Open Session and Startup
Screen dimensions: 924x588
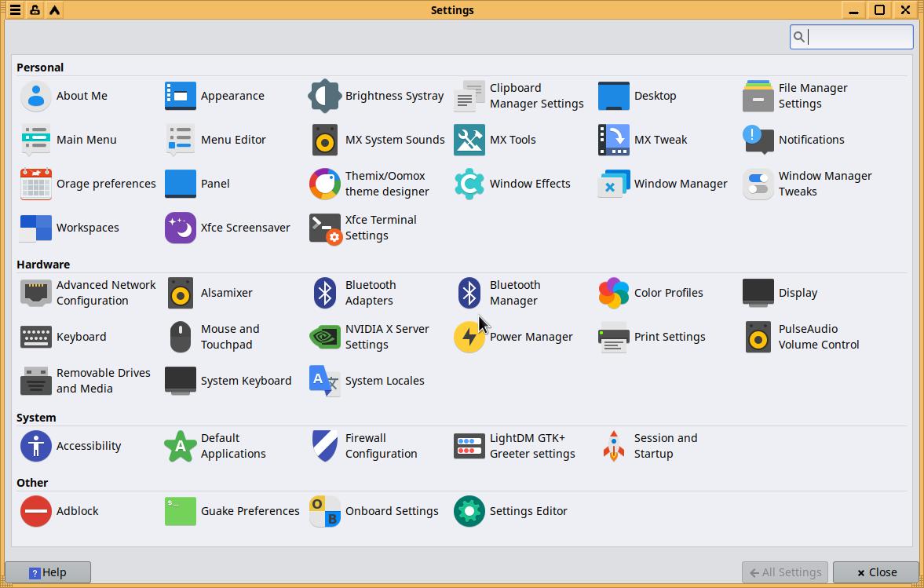(613, 446)
